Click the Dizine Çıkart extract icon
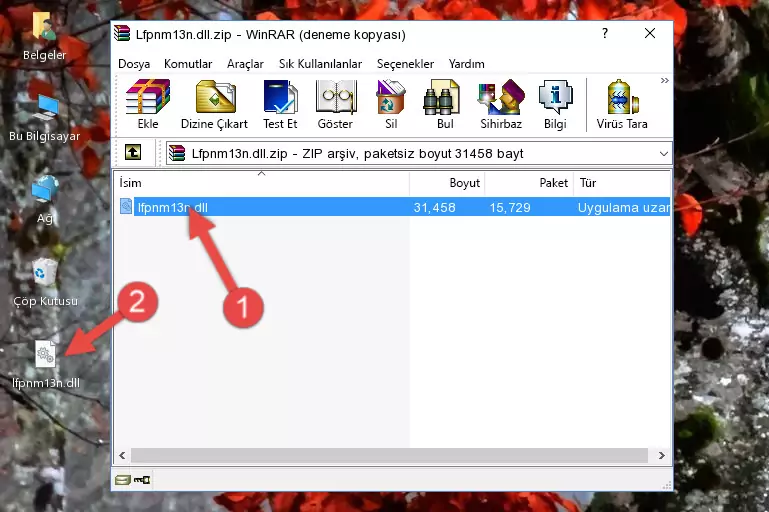The width and height of the screenshot is (769, 512). point(215,104)
